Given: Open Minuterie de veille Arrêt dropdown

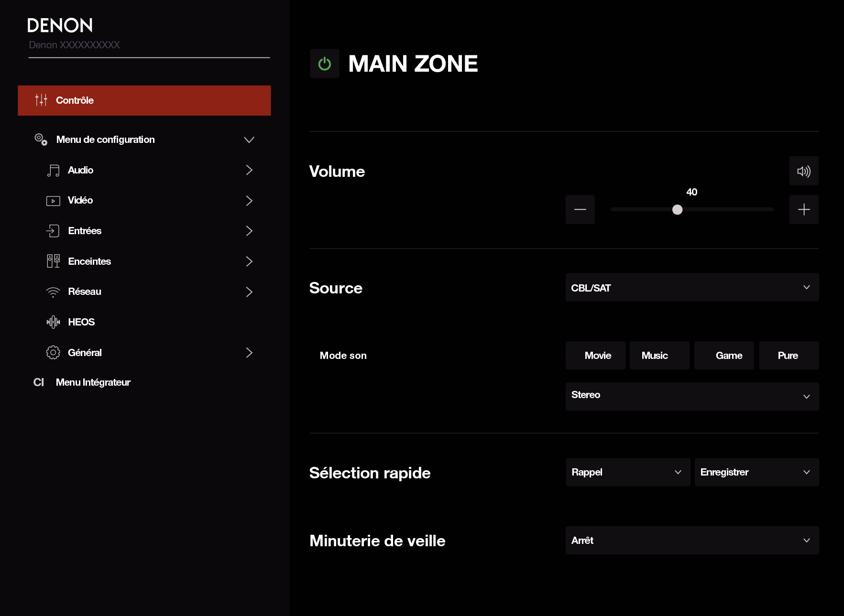Looking at the screenshot, I should (691, 540).
